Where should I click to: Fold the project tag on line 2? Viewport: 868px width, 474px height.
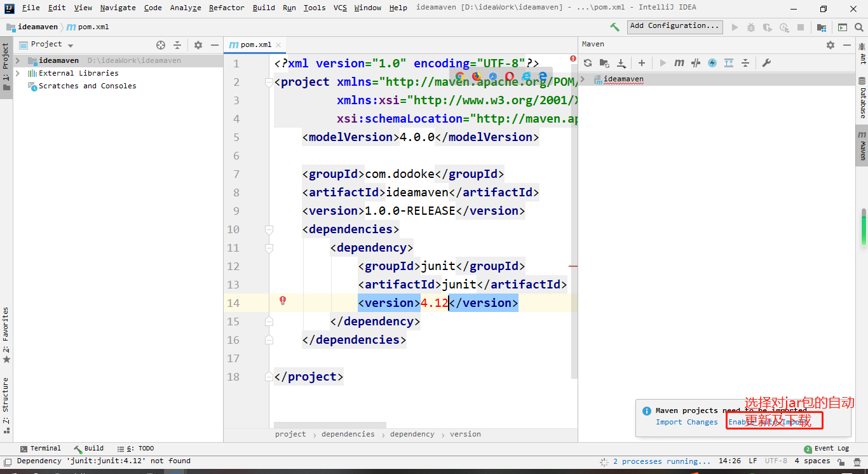(x=269, y=82)
